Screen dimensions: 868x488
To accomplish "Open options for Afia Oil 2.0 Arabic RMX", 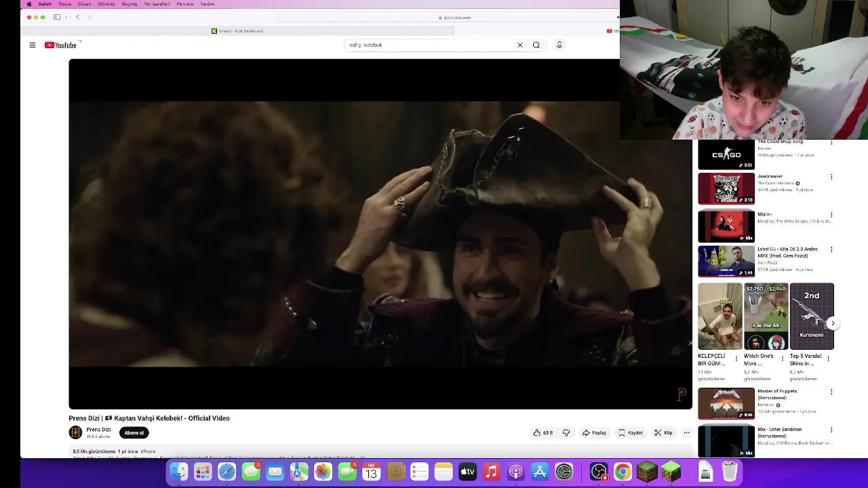I will (831, 249).
